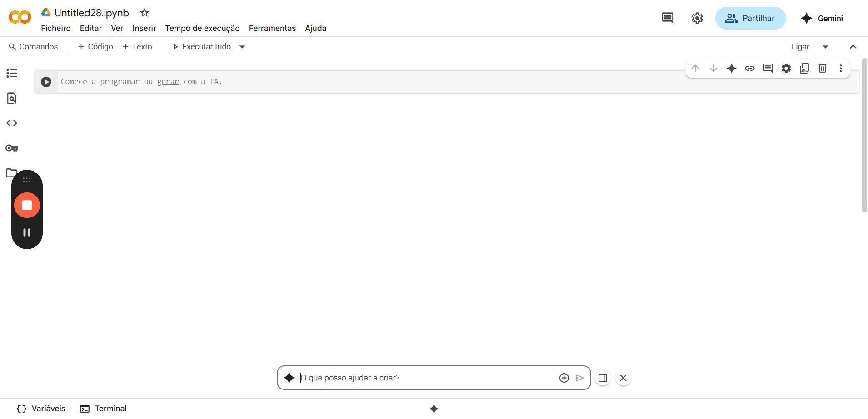
Task: Focus the Gemini prompt input field
Action: coord(427,378)
